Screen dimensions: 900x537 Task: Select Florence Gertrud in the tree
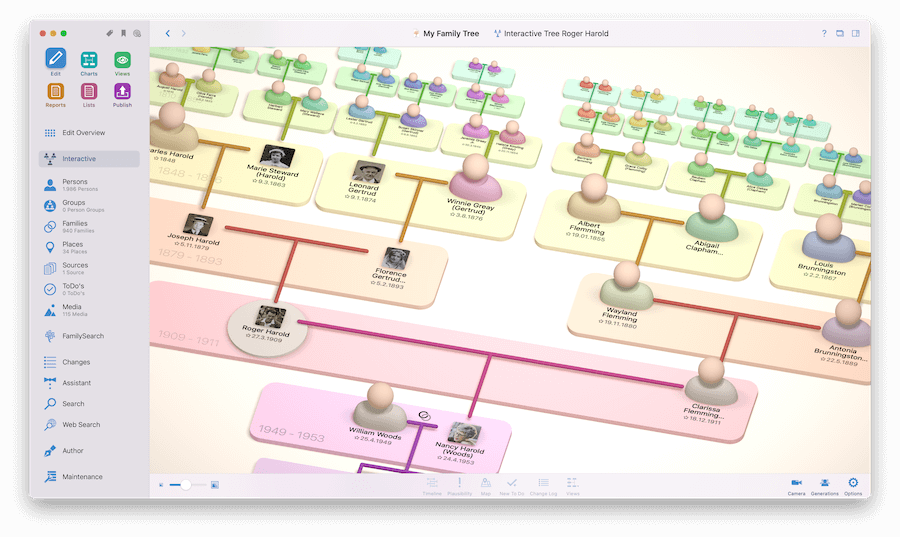393,267
